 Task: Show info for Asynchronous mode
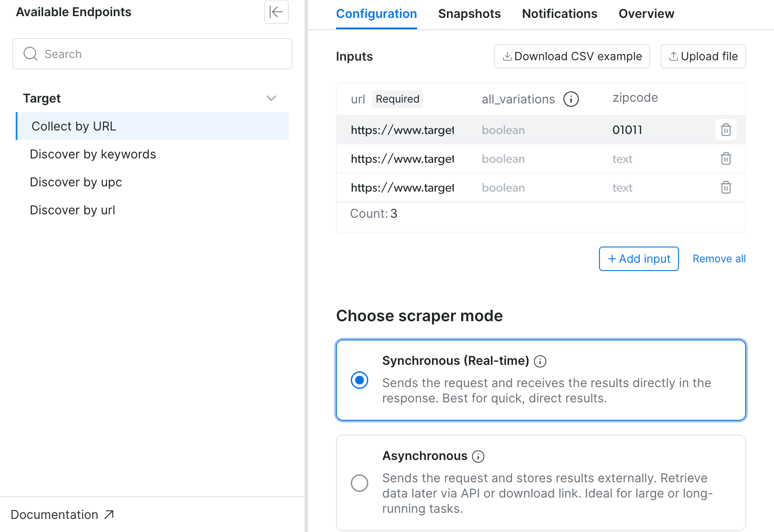[x=478, y=456]
